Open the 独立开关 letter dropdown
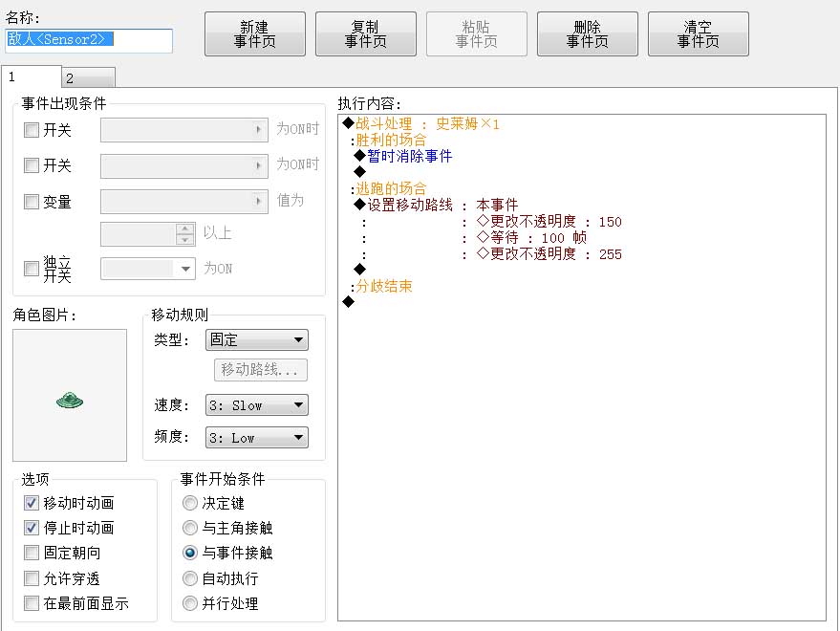The image size is (840, 631). click(147, 268)
